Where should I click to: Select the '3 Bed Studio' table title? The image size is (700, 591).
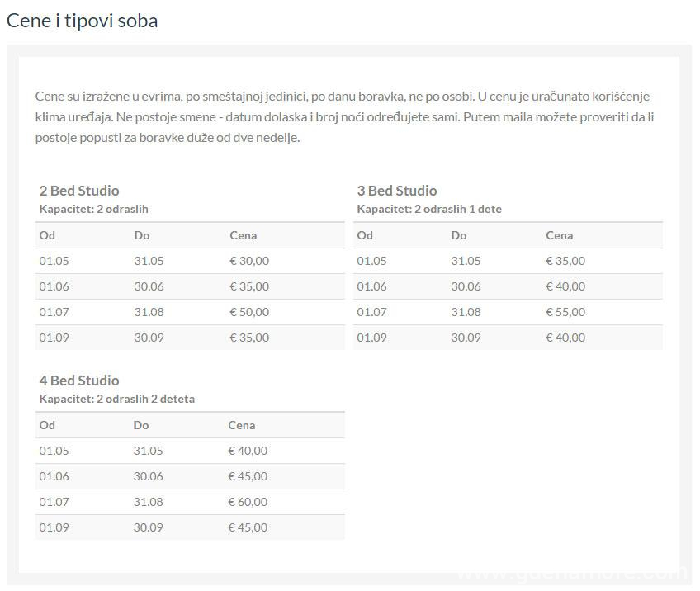397,191
